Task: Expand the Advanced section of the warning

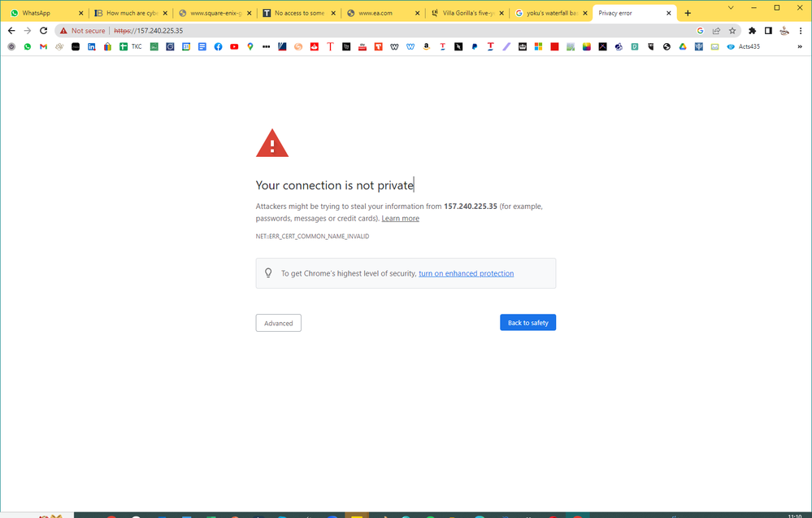Action: (278, 323)
